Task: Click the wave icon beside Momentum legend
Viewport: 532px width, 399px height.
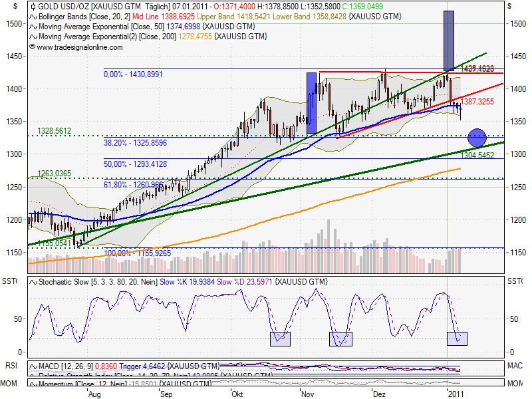Action: click(x=33, y=384)
